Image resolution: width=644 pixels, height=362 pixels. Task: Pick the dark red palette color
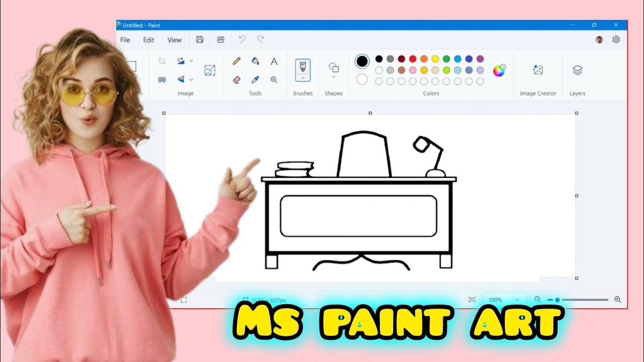tap(401, 59)
